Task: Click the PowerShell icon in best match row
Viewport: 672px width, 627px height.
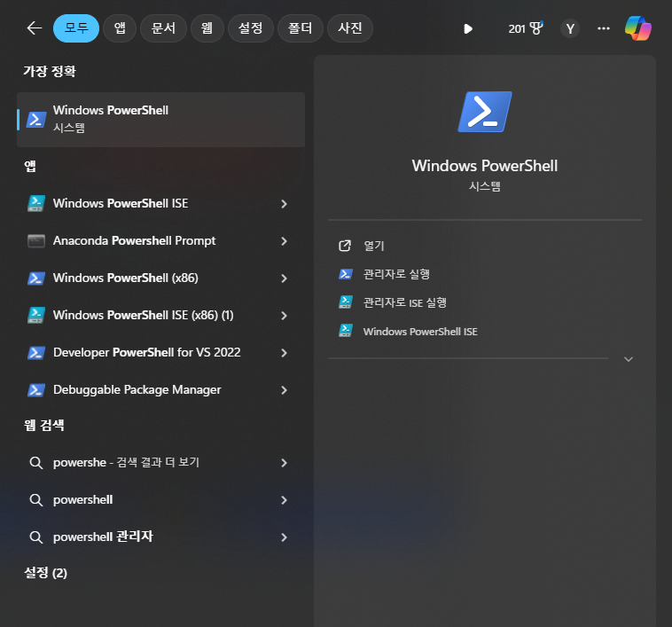Action: click(x=36, y=120)
